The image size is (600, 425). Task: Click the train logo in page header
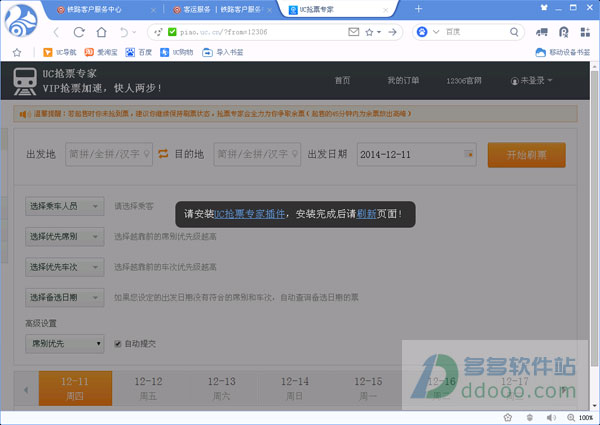25,81
